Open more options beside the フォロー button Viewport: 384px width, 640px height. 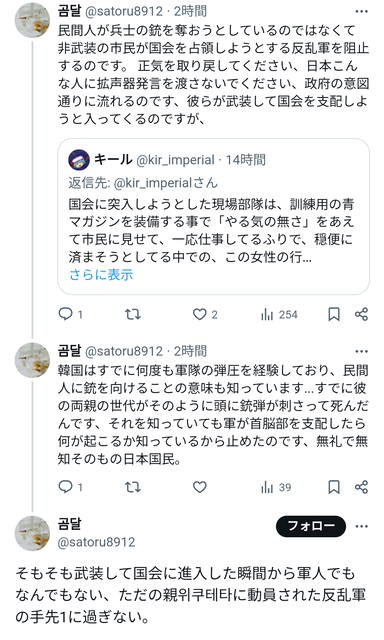coord(362,526)
